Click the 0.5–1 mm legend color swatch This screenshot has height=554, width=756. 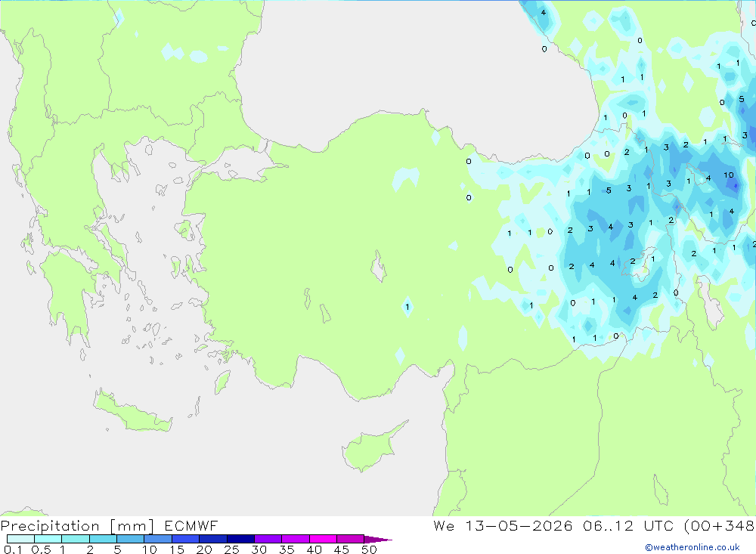[48, 539]
